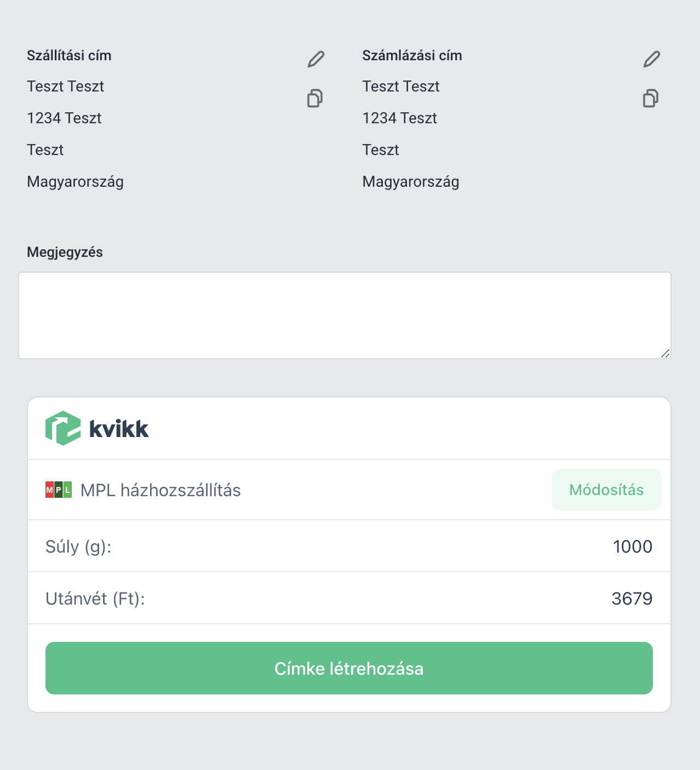This screenshot has height=770, width=700.
Task: Click the cash-on-delivery value 3679
Action: [x=632, y=599]
